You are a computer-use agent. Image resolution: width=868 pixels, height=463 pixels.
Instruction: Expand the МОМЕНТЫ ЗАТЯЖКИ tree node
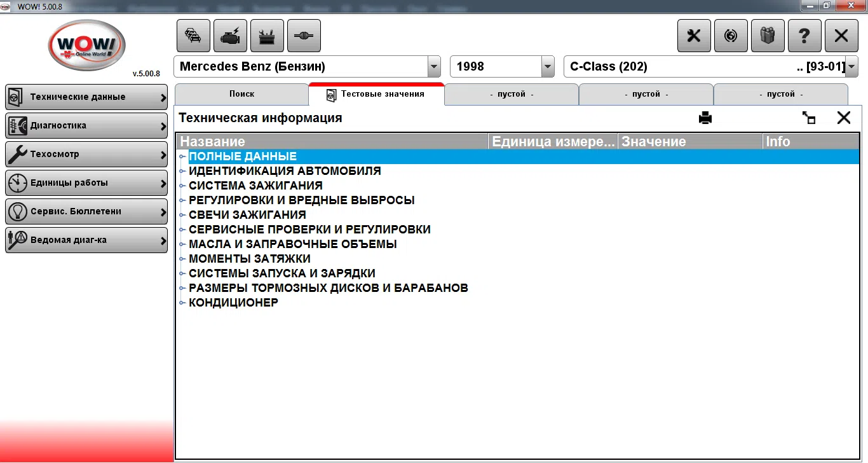[183, 258]
